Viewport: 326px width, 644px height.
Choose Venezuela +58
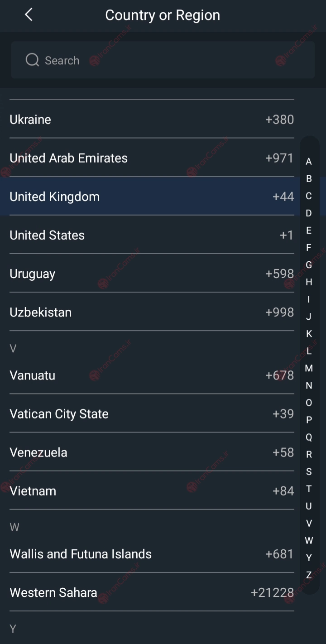pos(152,452)
